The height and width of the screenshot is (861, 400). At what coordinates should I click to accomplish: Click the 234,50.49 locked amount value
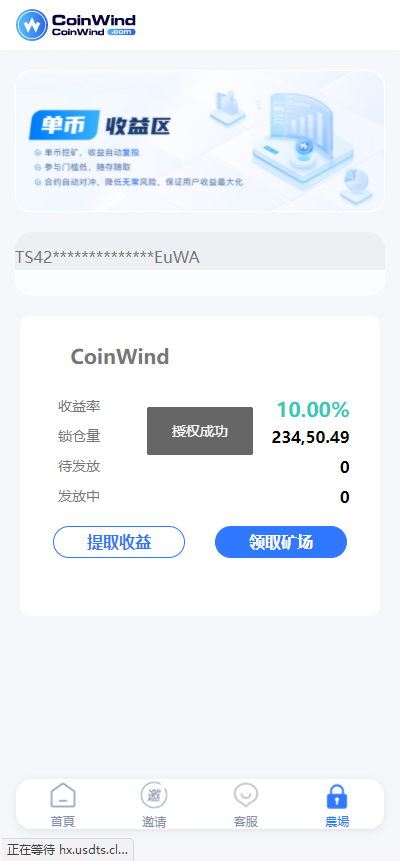coord(310,438)
